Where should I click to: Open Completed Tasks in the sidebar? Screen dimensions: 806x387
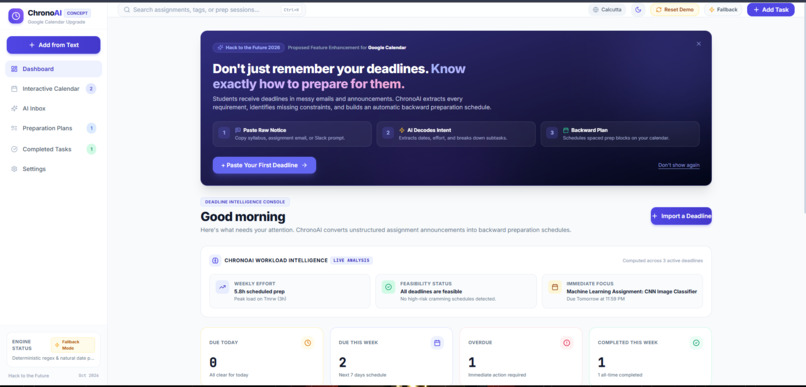(53, 149)
